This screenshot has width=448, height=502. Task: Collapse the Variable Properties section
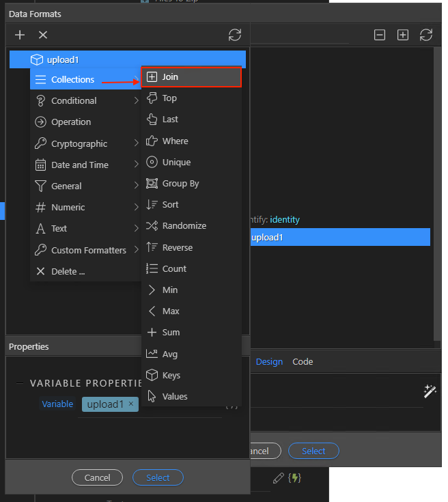coord(20,383)
